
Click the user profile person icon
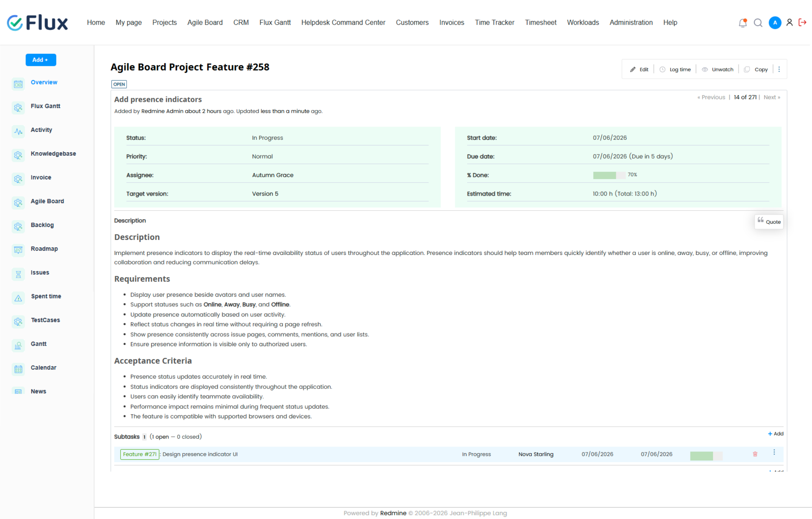(x=789, y=23)
